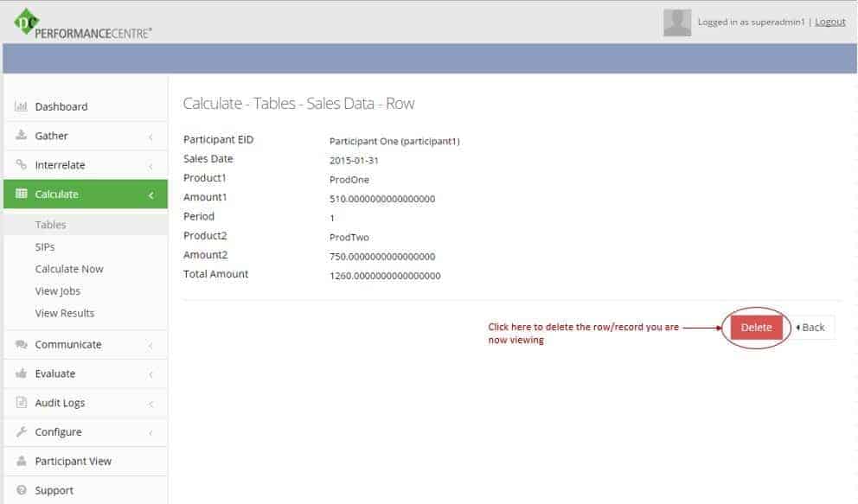Expand the Interrelate menu chevron
858x504 pixels.
tap(151, 166)
